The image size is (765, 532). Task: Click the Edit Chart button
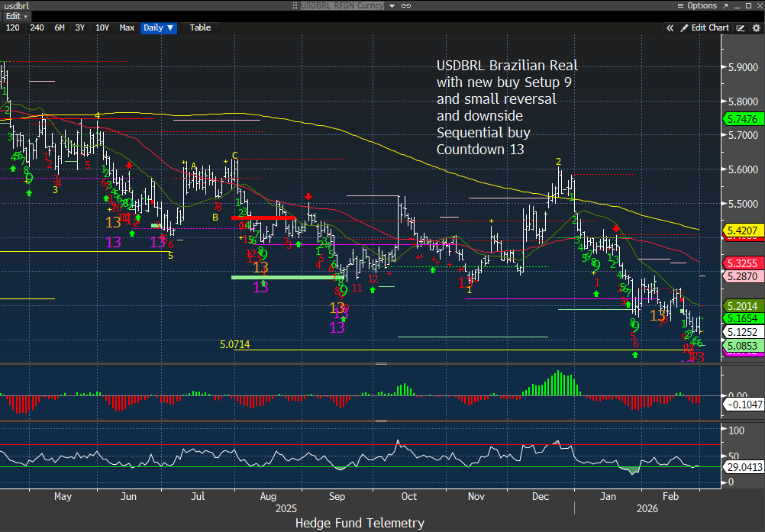(705, 27)
